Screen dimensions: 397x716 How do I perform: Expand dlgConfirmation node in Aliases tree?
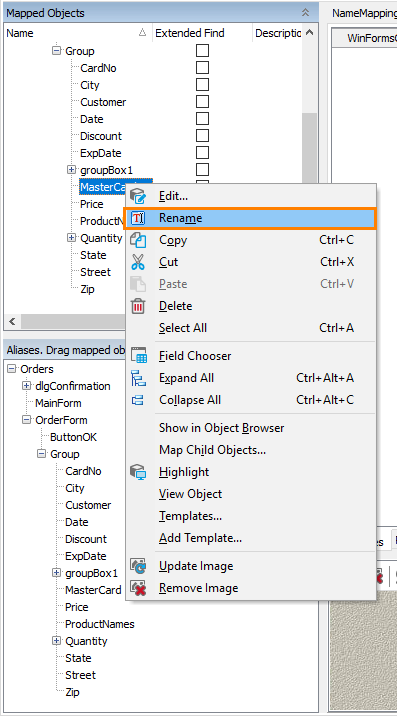point(26,386)
